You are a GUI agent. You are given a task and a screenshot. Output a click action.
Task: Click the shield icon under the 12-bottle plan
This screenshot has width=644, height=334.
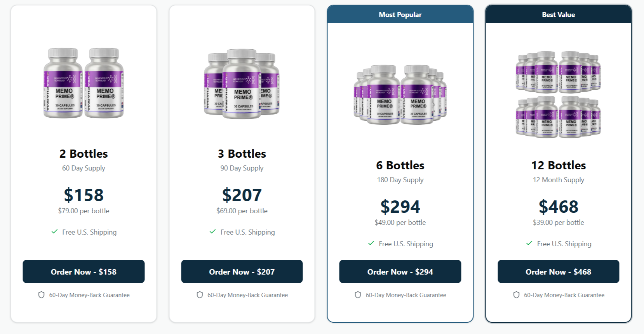click(x=516, y=295)
